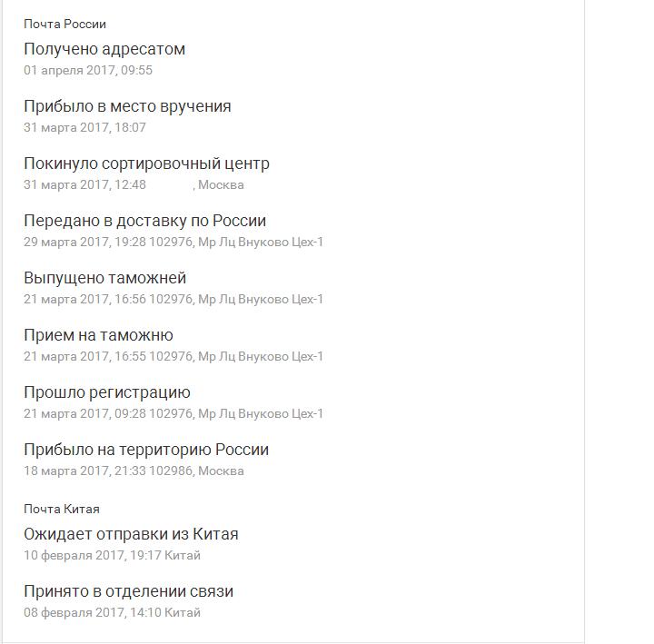The image size is (654, 644).
Task: Click the 'Почта Китая' section label
Action: click(x=62, y=509)
